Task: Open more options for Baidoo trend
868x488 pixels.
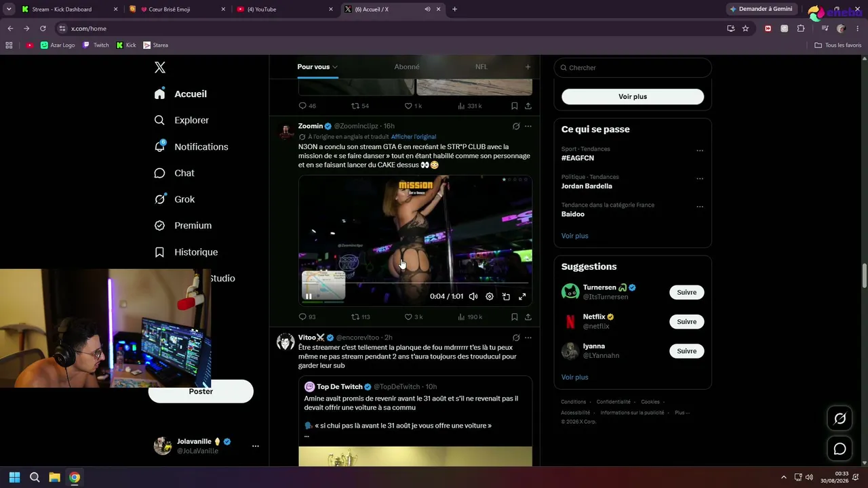Action: 700,207
